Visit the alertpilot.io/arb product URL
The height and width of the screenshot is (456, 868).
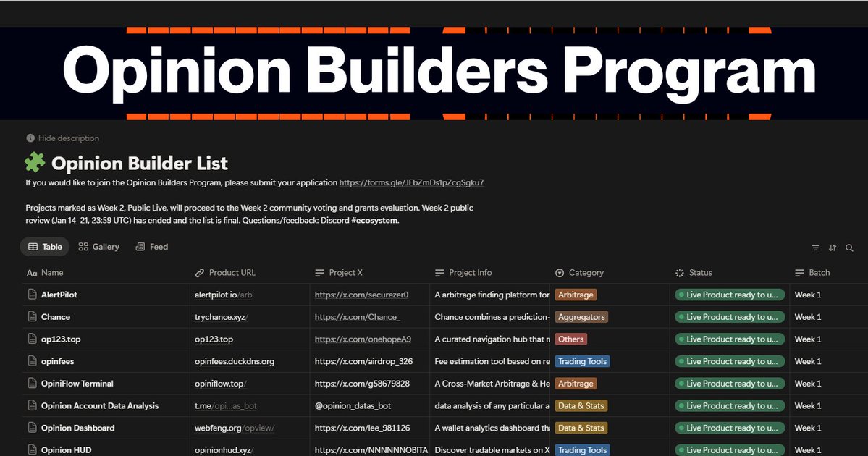[224, 295]
